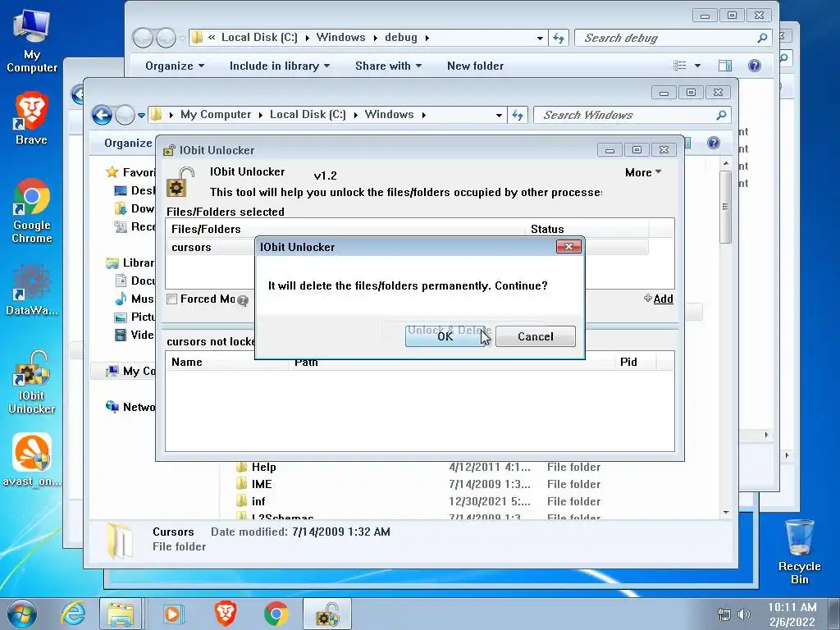Launch Internet Explorer from taskbar
Image resolution: width=840 pixels, height=630 pixels.
(x=72, y=614)
